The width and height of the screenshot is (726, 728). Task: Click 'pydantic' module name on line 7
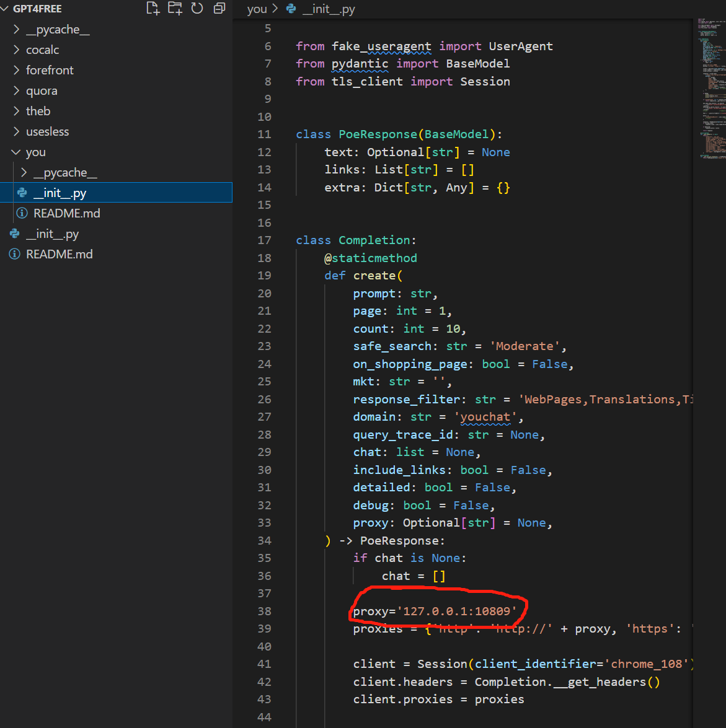(x=360, y=64)
